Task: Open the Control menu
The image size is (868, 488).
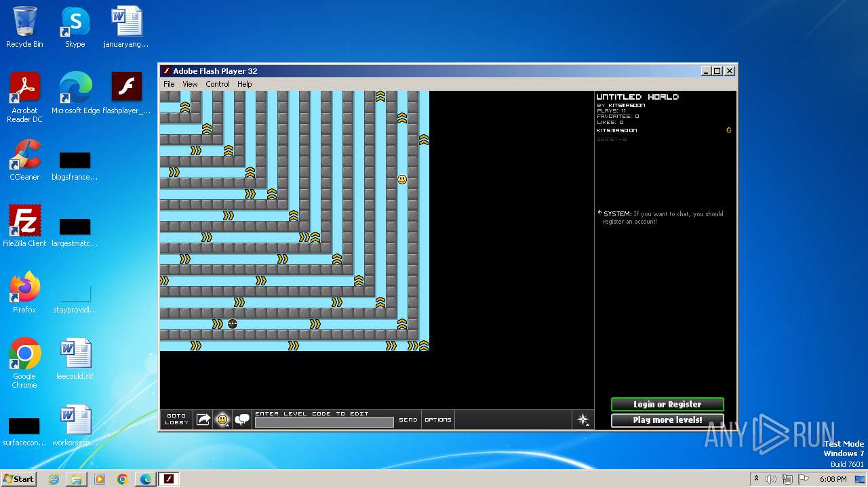Action: (x=218, y=84)
